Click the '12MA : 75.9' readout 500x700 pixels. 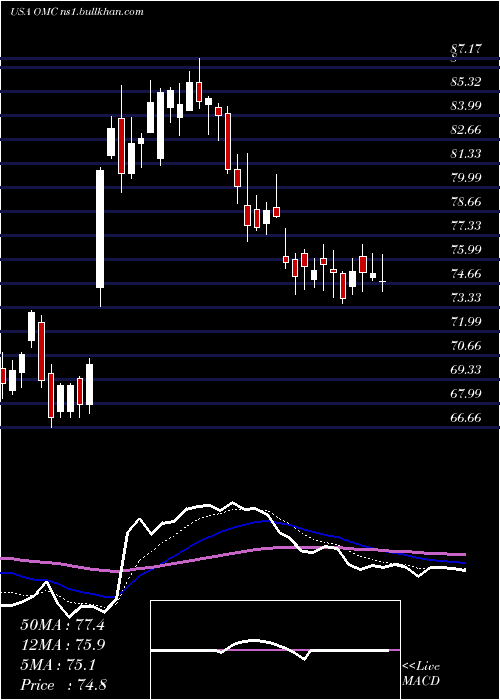(62, 645)
